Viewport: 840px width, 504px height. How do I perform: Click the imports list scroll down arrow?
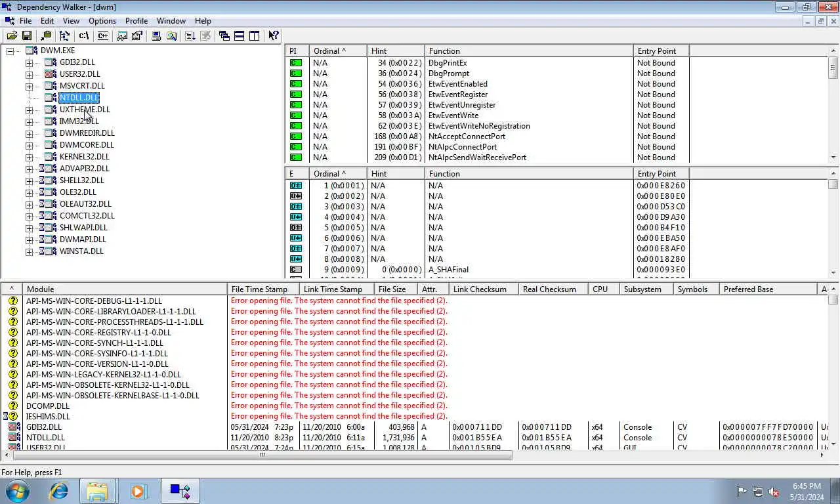tap(833, 157)
